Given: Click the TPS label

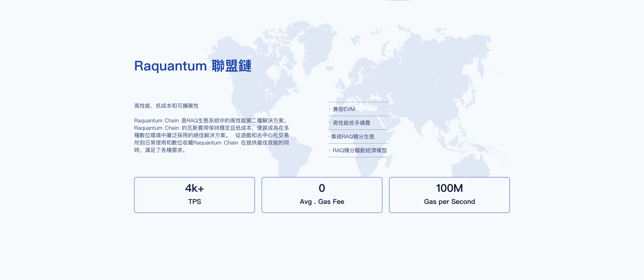Looking at the screenshot, I should (195, 202).
